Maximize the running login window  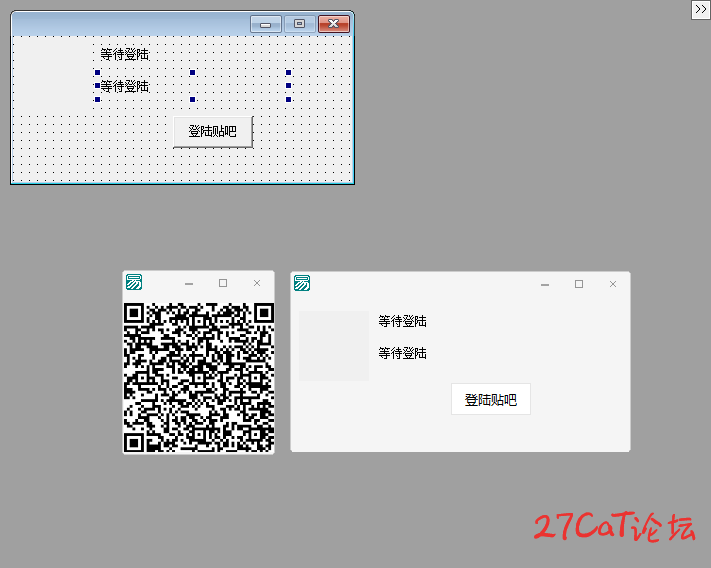tap(579, 284)
